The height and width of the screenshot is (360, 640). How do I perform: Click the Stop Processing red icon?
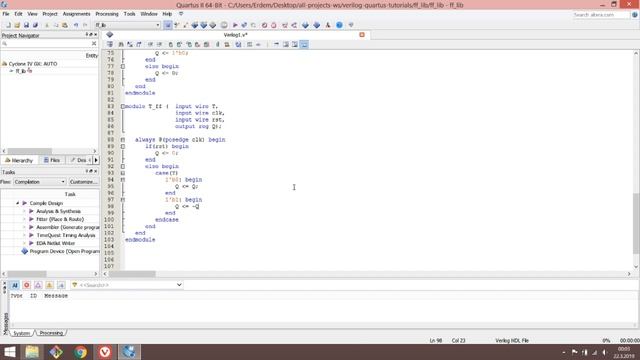tap(264, 25)
